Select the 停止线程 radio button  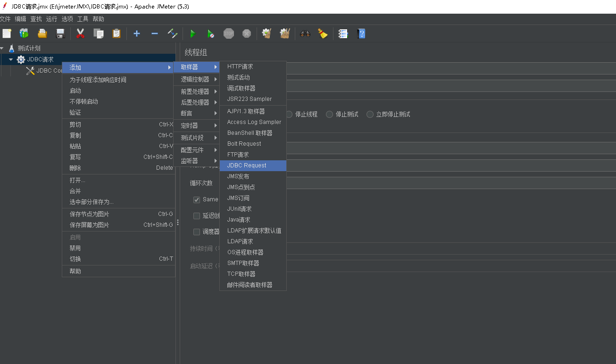(289, 114)
